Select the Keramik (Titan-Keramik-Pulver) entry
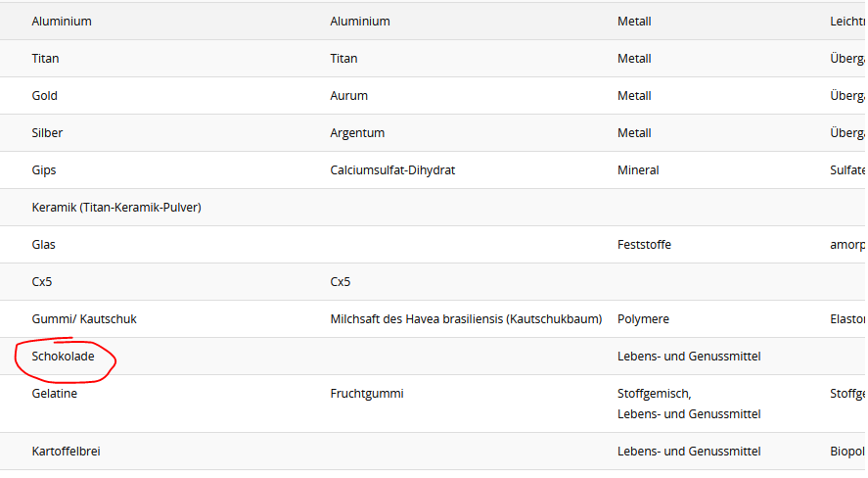Viewport: 868px width, 478px height. (116, 208)
